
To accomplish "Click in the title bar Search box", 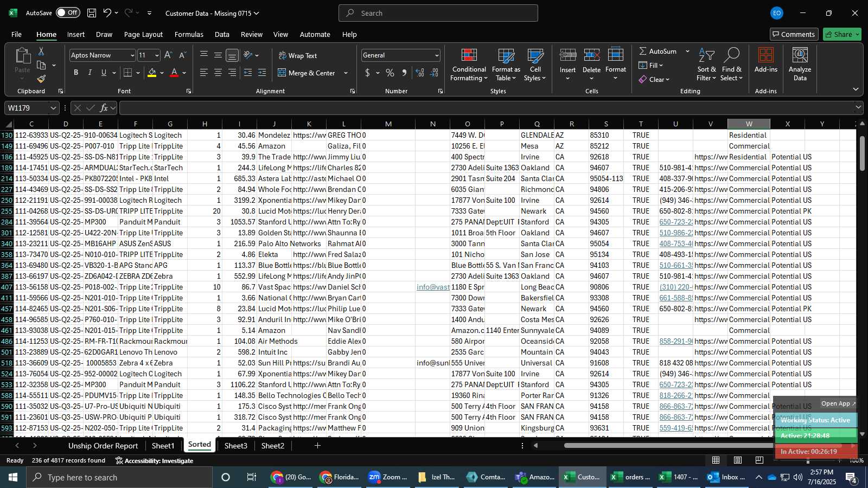I will 438,13.
